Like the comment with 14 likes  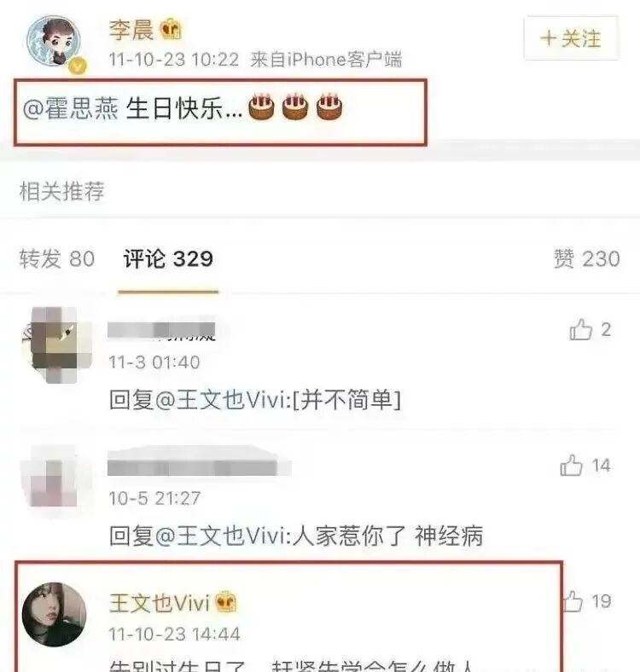(x=572, y=466)
